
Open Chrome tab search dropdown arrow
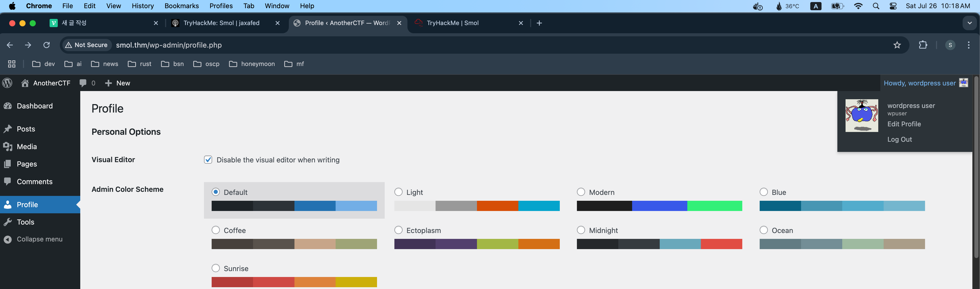(x=969, y=23)
